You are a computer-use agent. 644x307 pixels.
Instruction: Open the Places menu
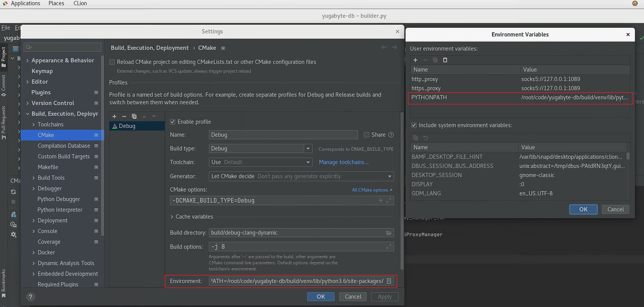[x=56, y=3]
